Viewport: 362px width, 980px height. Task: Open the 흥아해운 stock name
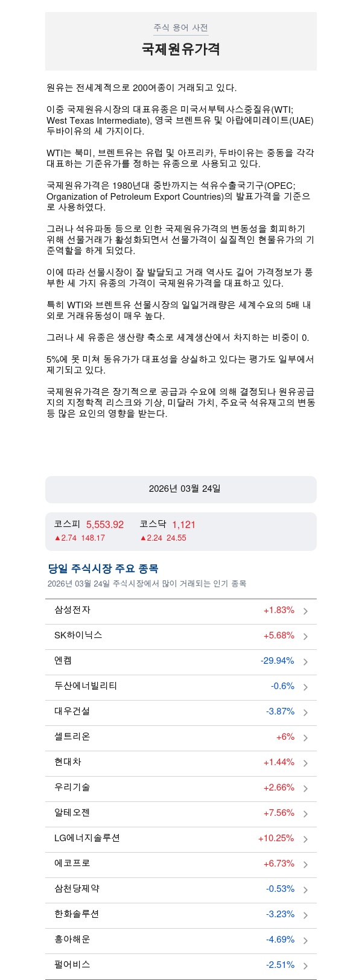[72, 939]
